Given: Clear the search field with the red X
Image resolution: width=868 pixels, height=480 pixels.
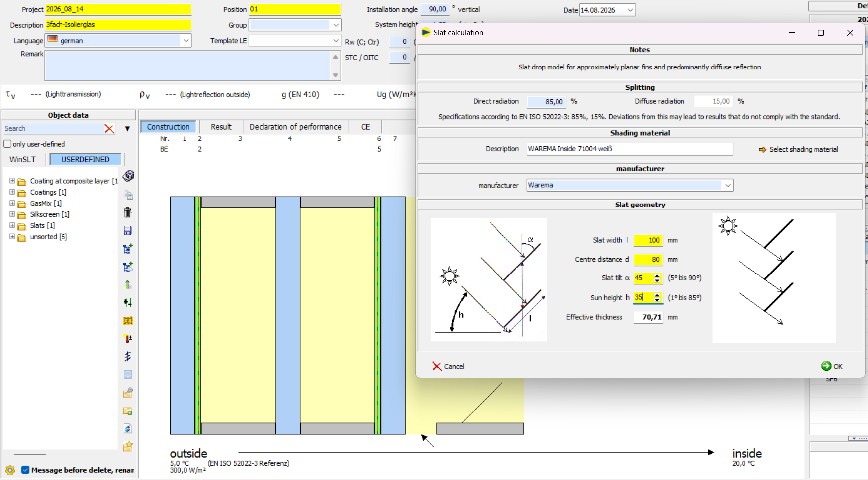Looking at the screenshot, I should [109, 129].
